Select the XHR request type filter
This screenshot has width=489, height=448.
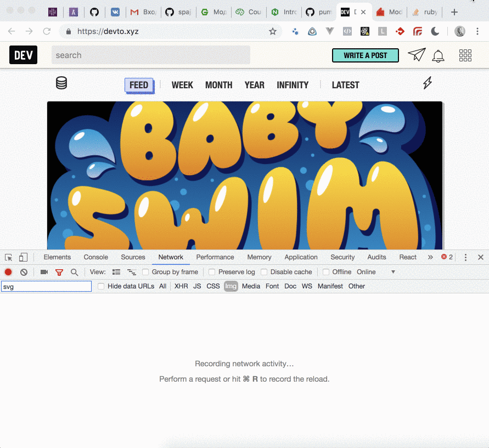[x=181, y=286]
